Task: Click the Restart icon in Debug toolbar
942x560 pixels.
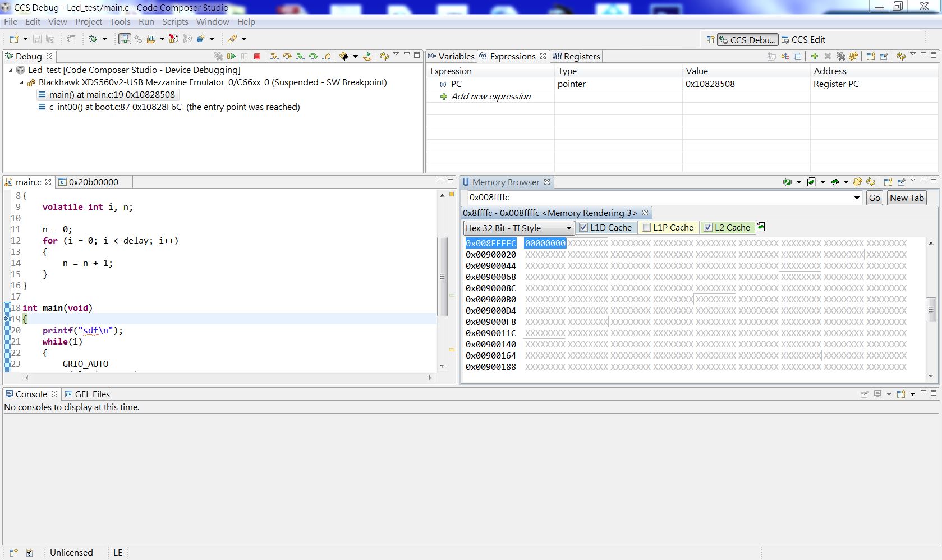Action: point(367,56)
